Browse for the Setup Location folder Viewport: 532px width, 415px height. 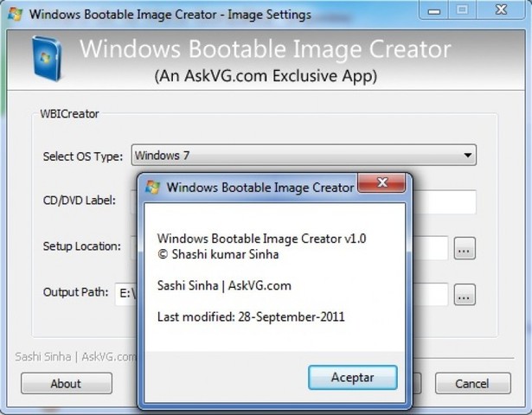pos(465,248)
